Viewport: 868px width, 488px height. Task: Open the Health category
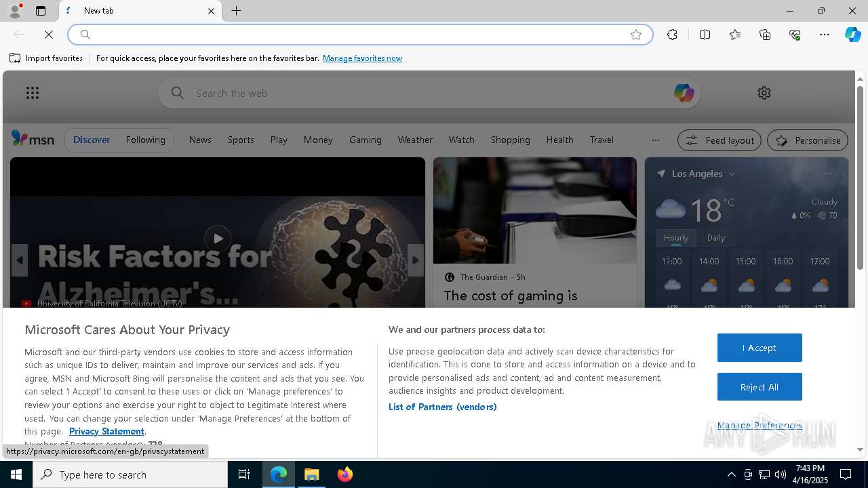tap(560, 140)
